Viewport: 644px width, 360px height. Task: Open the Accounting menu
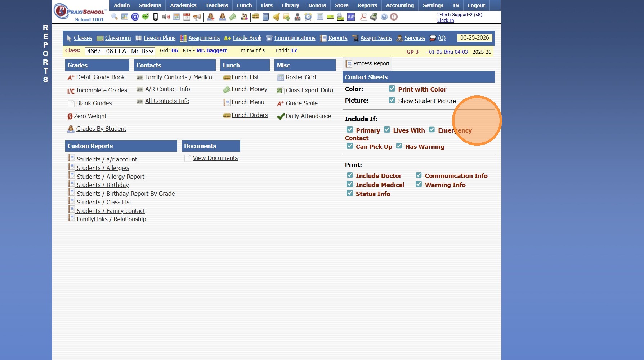click(400, 5)
